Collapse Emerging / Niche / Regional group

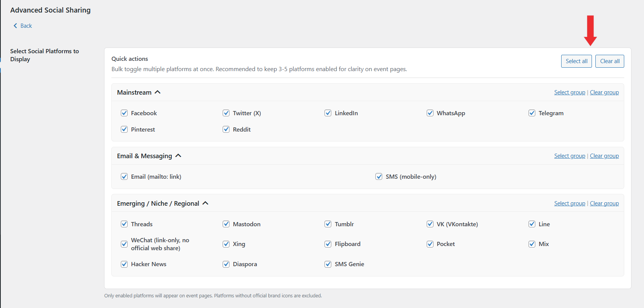click(206, 203)
